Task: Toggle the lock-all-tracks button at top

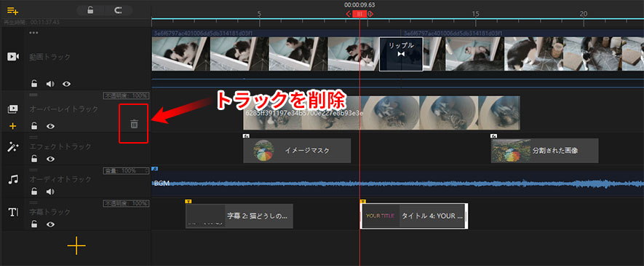Action: pyautogui.click(x=90, y=11)
